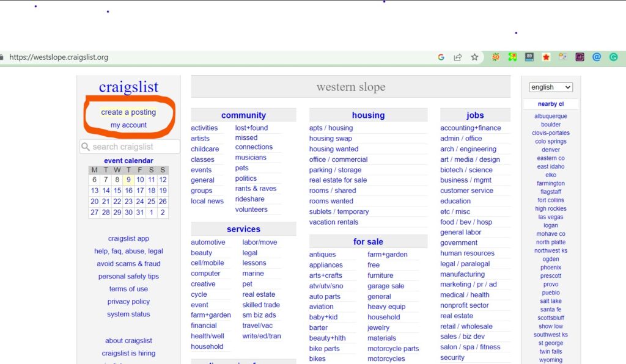Go to nearby fort collins site
This screenshot has width=626, height=364.
coord(551,200)
